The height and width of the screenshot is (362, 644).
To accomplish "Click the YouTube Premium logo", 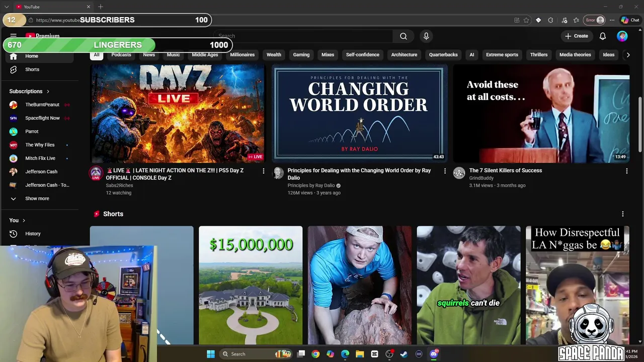I will [x=42, y=36].
